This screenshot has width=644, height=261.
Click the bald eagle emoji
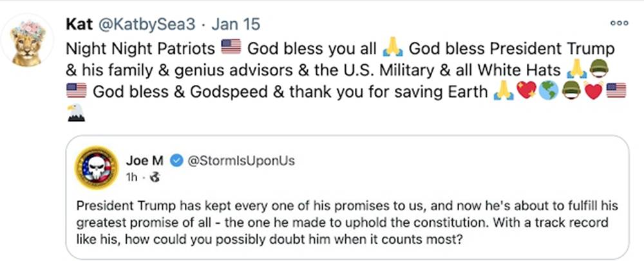(75, 113)
